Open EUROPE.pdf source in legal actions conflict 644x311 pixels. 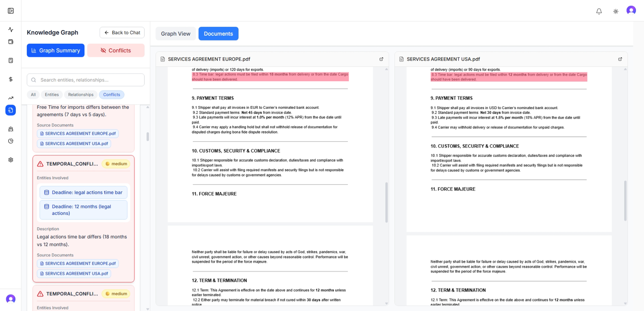point(78,263)
